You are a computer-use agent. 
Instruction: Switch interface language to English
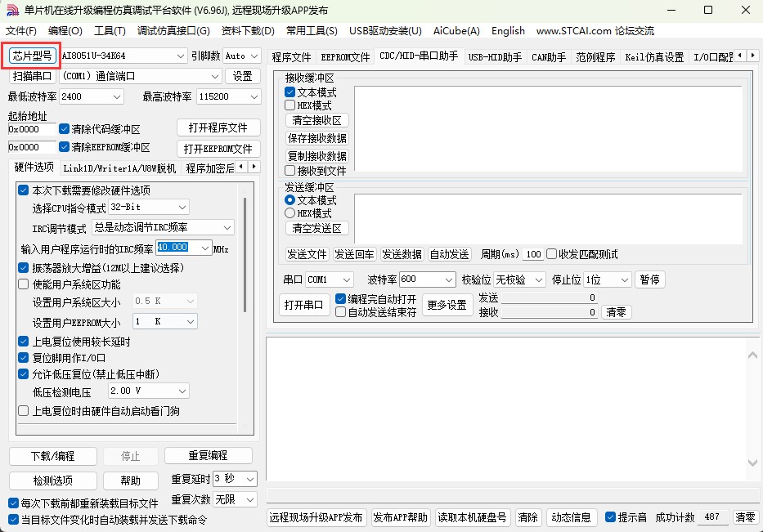click(508, 31)
